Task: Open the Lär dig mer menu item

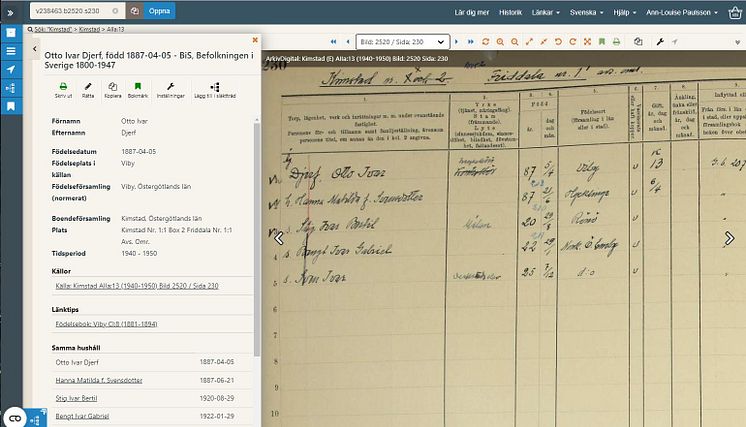Action: tap(471, 12)
